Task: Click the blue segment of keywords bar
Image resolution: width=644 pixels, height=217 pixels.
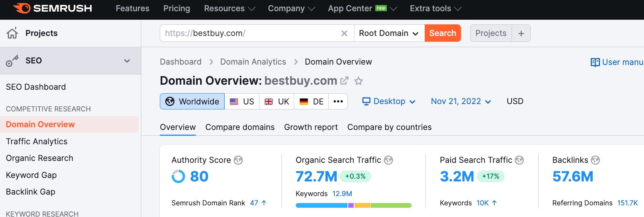Action: click(x=322, y=205)
